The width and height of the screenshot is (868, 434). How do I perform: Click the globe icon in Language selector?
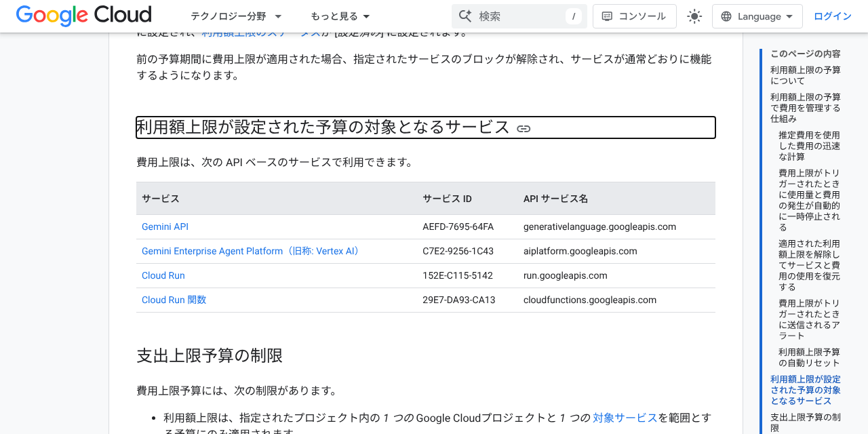tap(726, 16)
